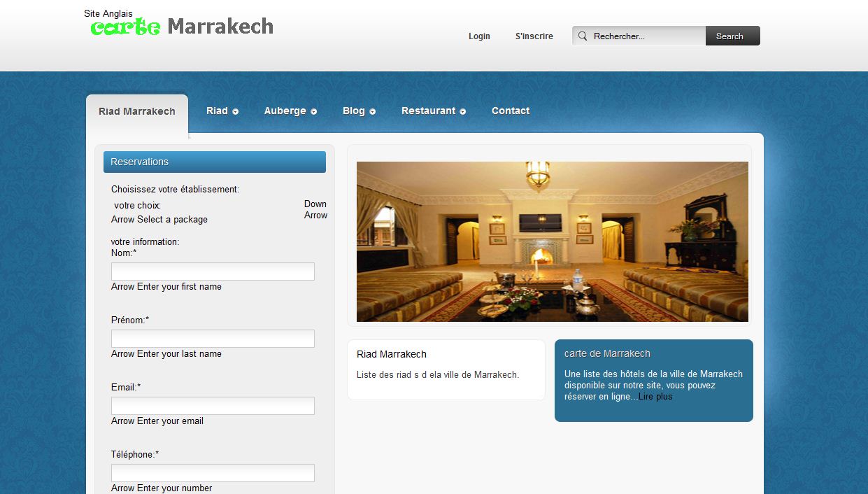Viewport: 868px width, 494px height.
Task: Open the Riad Marrakech tab
Action: (x=137, y=111)
